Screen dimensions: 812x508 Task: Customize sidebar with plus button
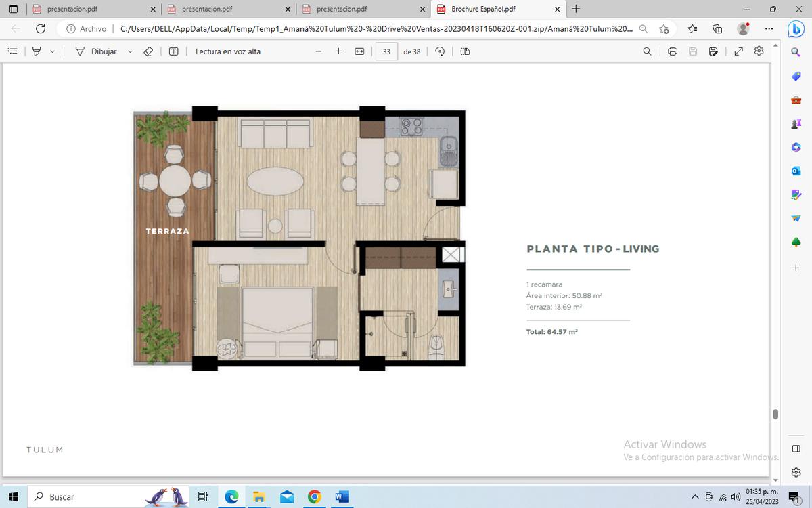click(796, 268)
